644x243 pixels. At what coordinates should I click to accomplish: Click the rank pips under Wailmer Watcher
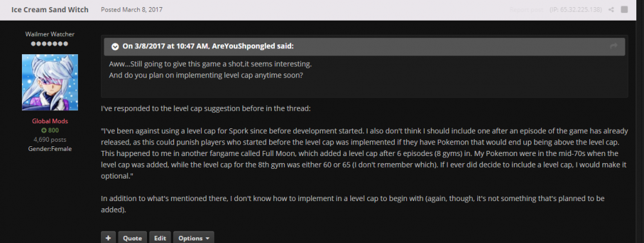coord(50,44)
